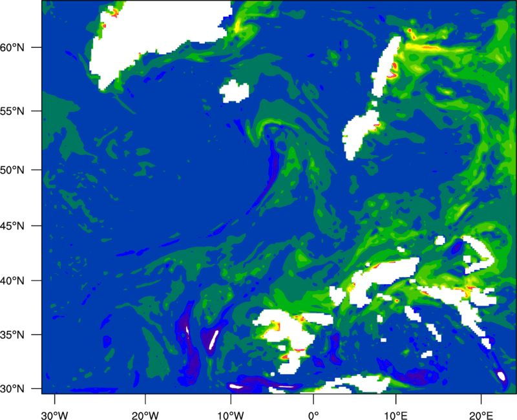Click the 20°W longitude label
The width and height of the screenshot is (517, 420).
click(145, 415)
